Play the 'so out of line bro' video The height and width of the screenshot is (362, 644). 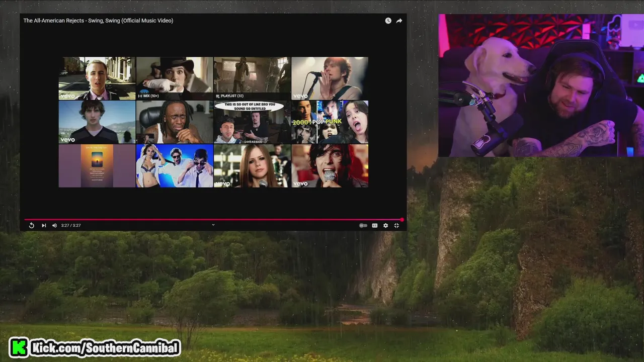pyautogui.click(x=252, y=122)
